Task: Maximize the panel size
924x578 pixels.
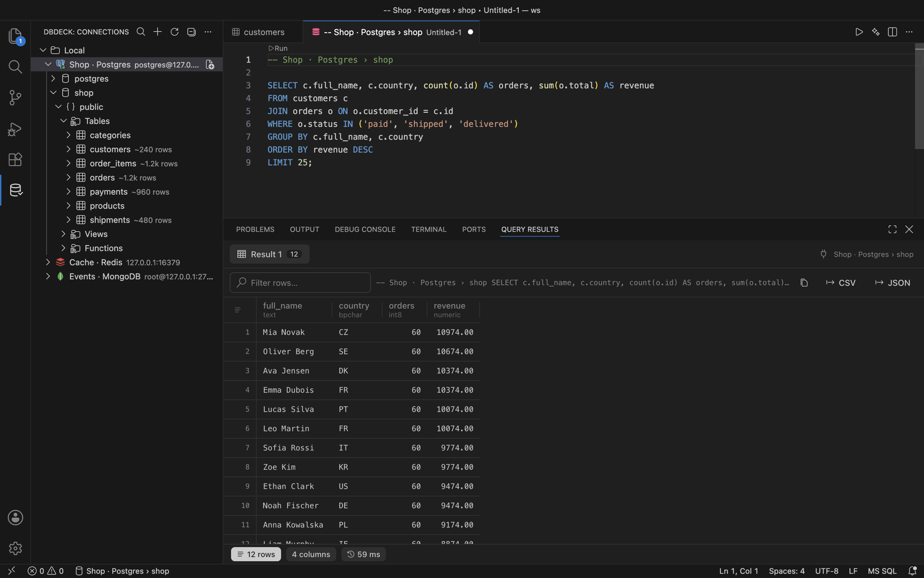Action: tap(892, 229)
